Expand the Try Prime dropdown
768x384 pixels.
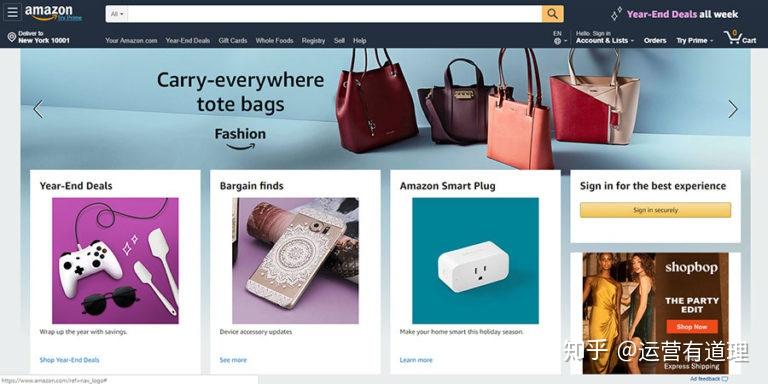coord(695,41)
